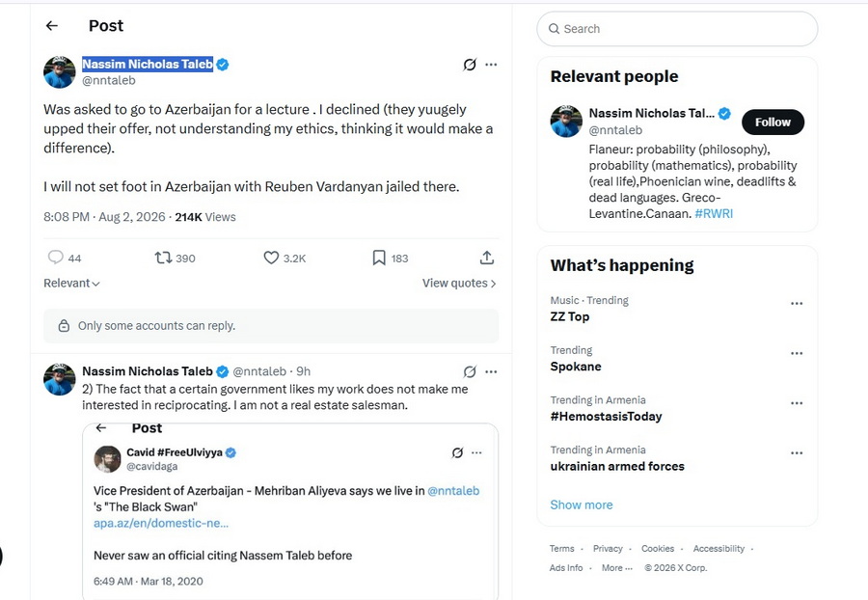
Task: Select the ukrainian armed forces trend
Action: tap(617, 466)
